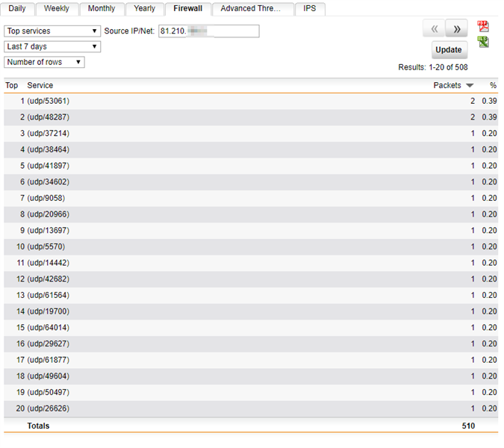
Task: Open the Advanced Threat tab
Action: pyautogui.click(x=252, y=9)
